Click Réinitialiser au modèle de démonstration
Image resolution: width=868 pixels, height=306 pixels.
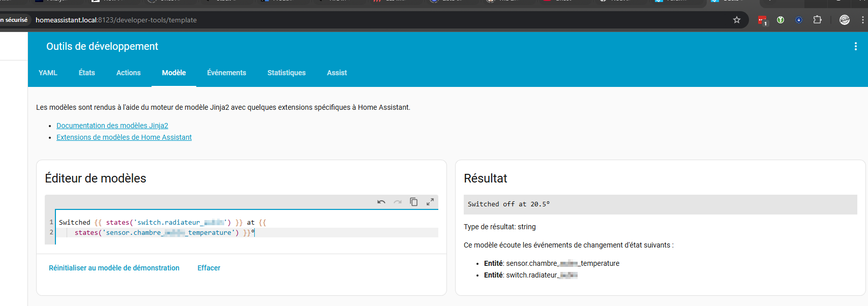click(114, 268)
